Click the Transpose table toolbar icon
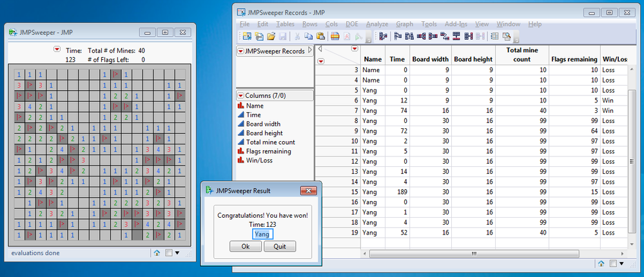The height and width of the screenshot is (277, 644). tap(444, 36)
